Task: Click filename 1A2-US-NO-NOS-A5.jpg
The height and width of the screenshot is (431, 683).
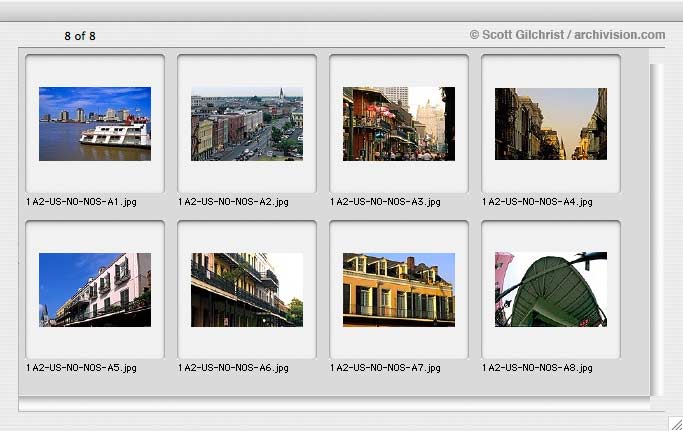Action: point(81,368)
